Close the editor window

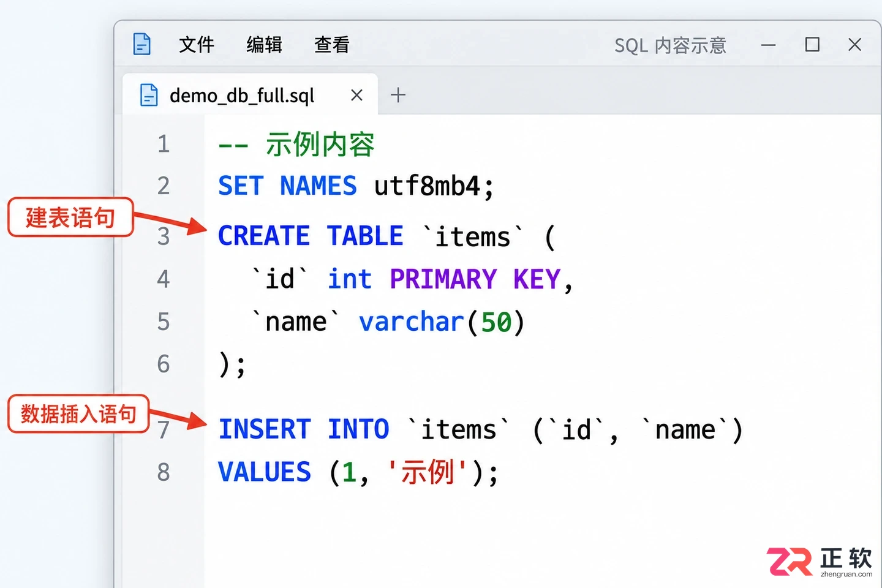854,44
